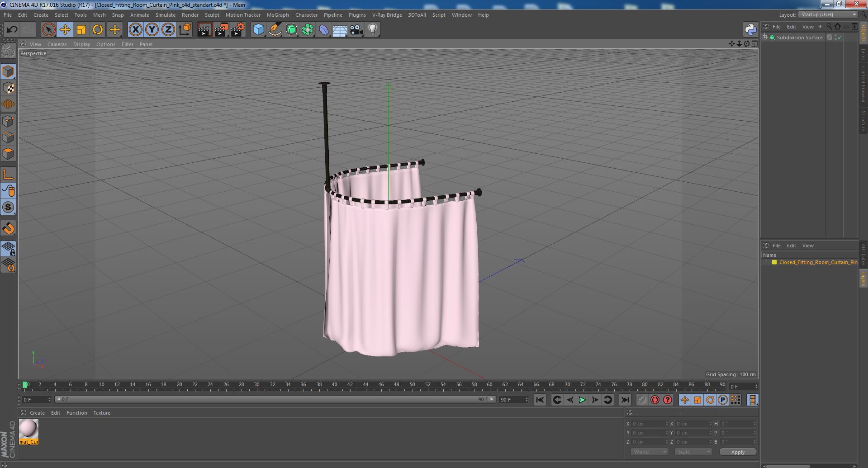Toggle Position keyframe recording
This screenshot has height=468, width=868.
[x=684, y=400]
